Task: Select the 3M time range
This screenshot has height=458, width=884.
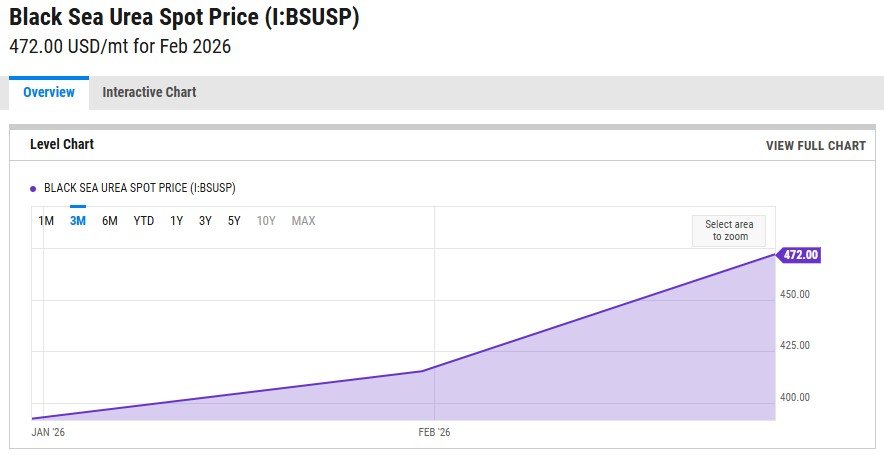Action: [x=78, y=221]
